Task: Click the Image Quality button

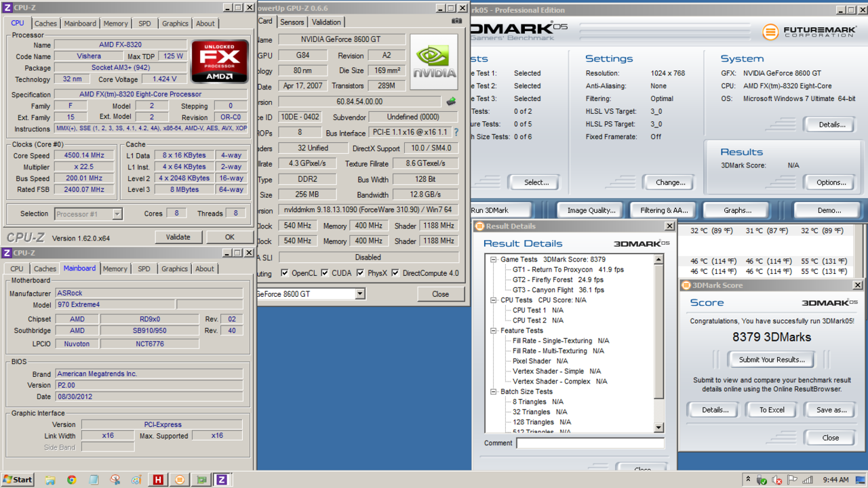Action: pos(591,210)
